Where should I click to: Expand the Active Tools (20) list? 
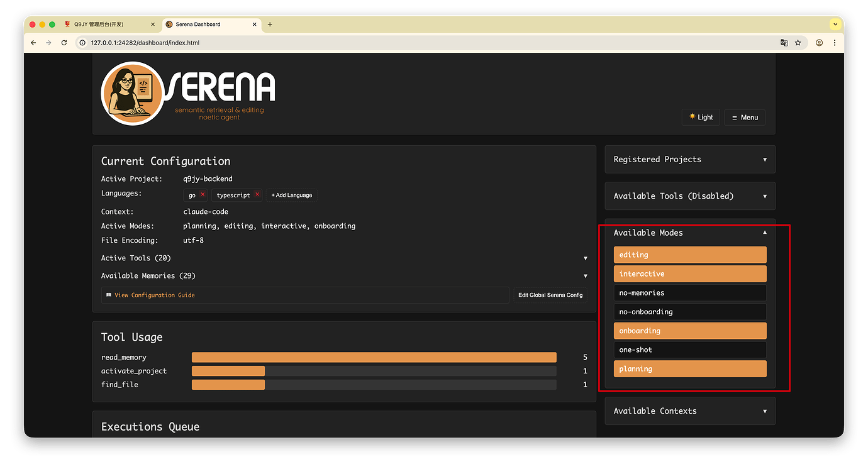344,258
